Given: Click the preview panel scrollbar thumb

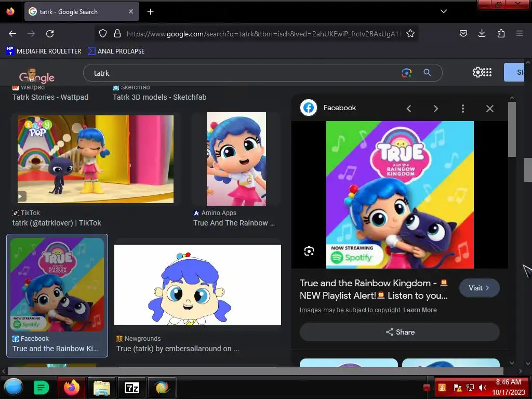Looking at the screenshot, I should coord(512,129).
